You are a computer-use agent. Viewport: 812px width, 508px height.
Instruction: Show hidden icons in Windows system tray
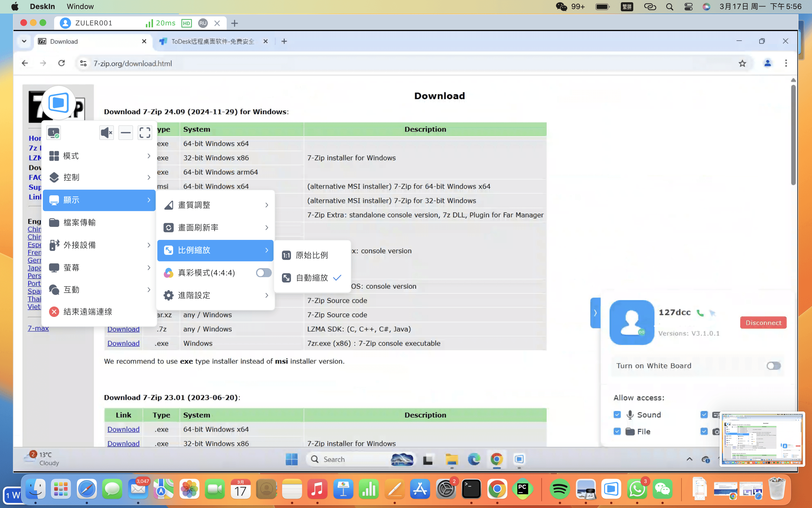(690, 459)
